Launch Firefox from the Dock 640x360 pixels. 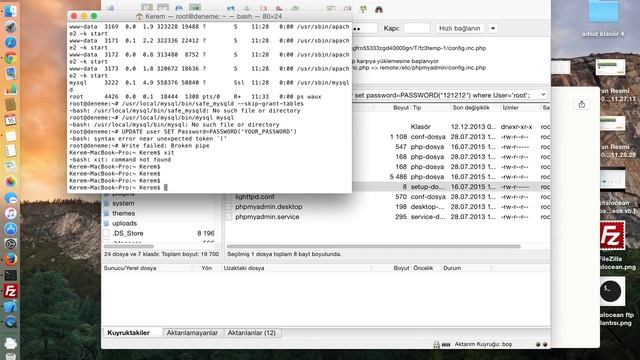pos(10,260)
